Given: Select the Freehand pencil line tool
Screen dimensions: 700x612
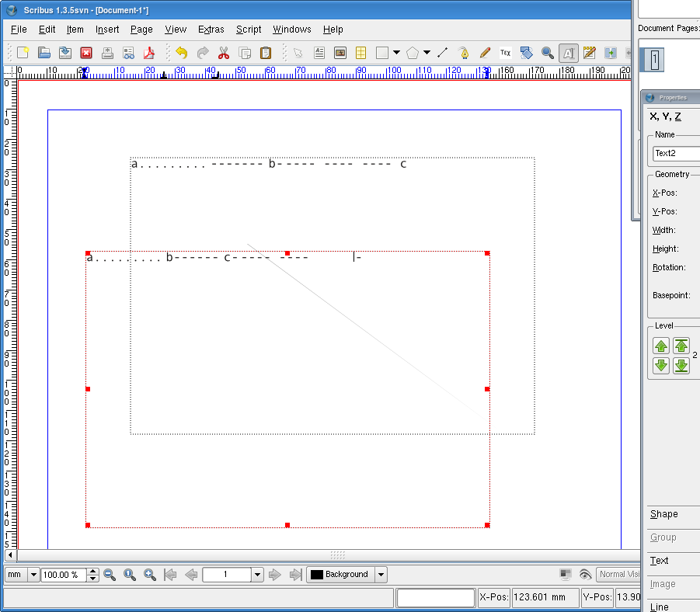Looking at the screenshot, I should (x=485, y=53).
